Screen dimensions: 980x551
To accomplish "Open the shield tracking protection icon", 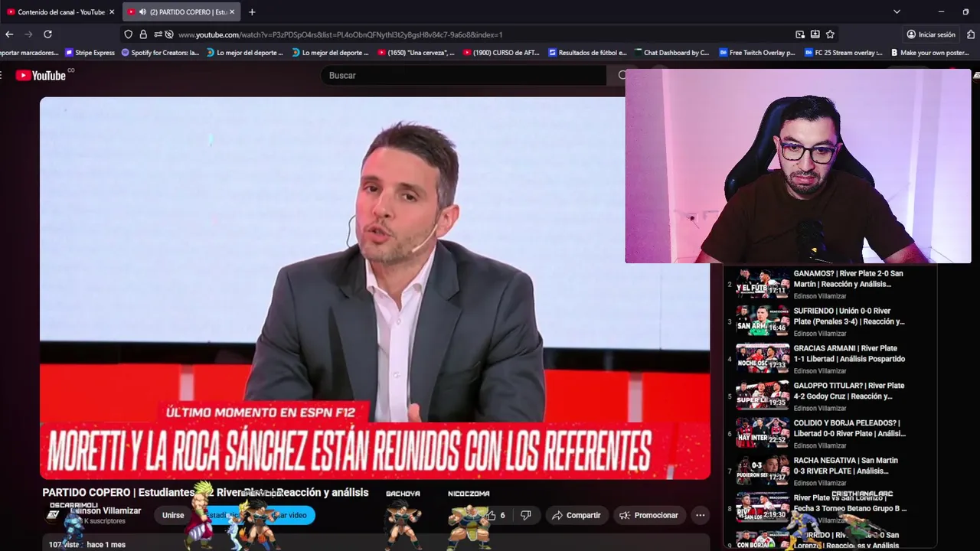I will (129, 34).
